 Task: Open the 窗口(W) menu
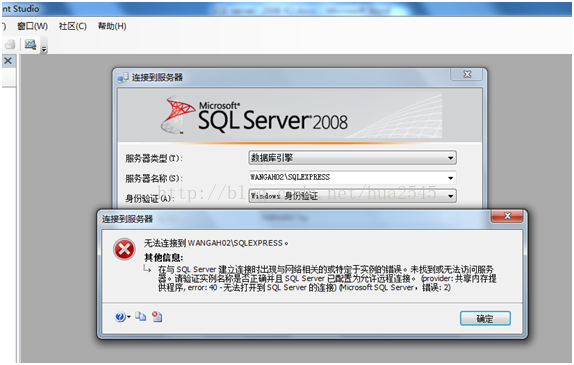pos(33,26)
